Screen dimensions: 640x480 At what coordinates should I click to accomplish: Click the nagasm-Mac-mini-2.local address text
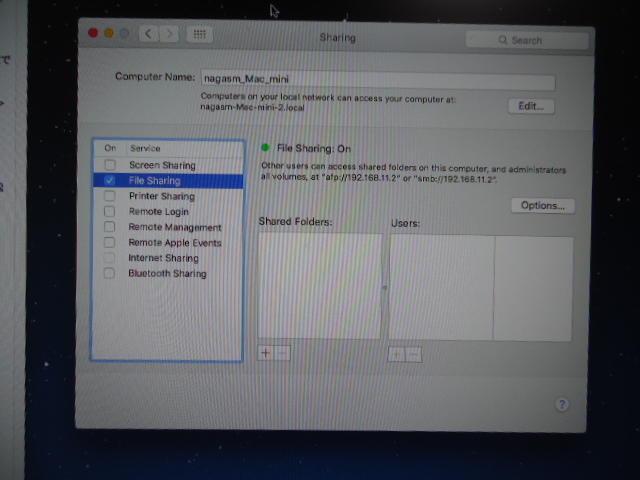pyautogui.click(x=252, y=108)
